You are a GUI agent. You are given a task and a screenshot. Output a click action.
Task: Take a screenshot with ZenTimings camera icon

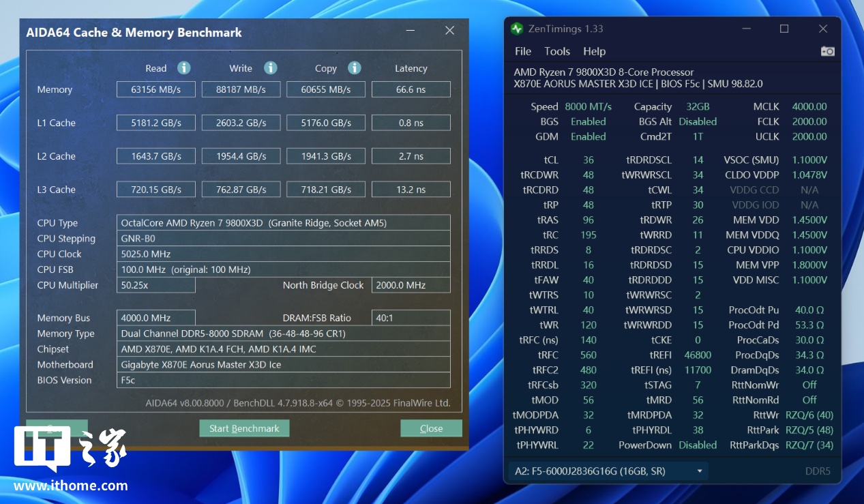tap(827, 51)
